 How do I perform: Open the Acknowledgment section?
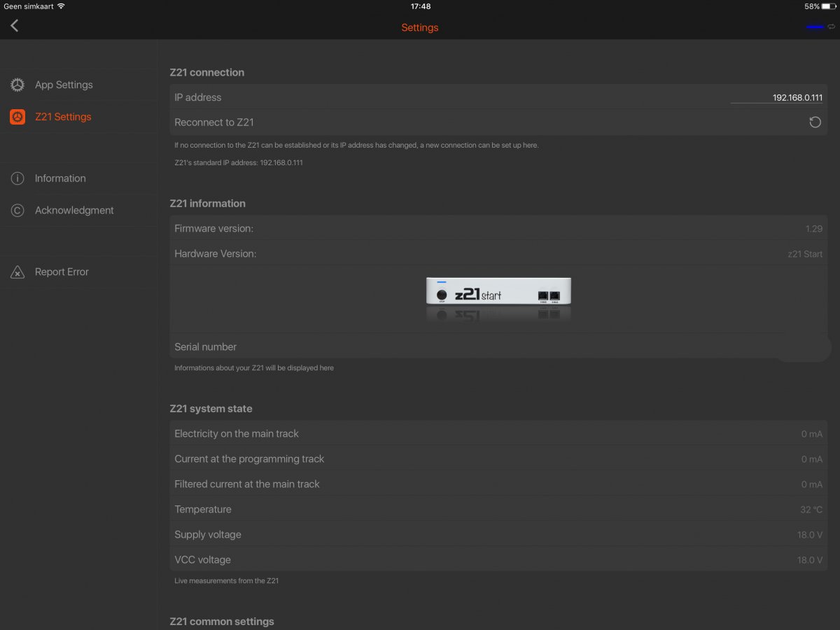[x=78, y=211]
